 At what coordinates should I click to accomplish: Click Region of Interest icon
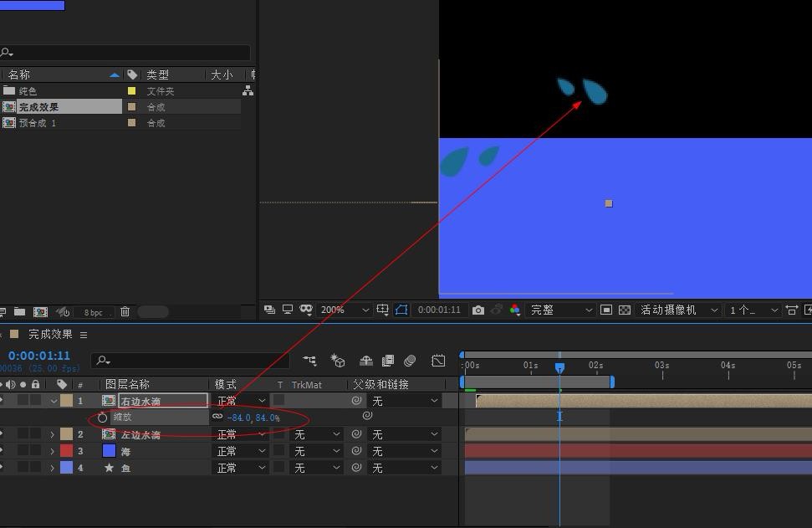click(606, 310)
